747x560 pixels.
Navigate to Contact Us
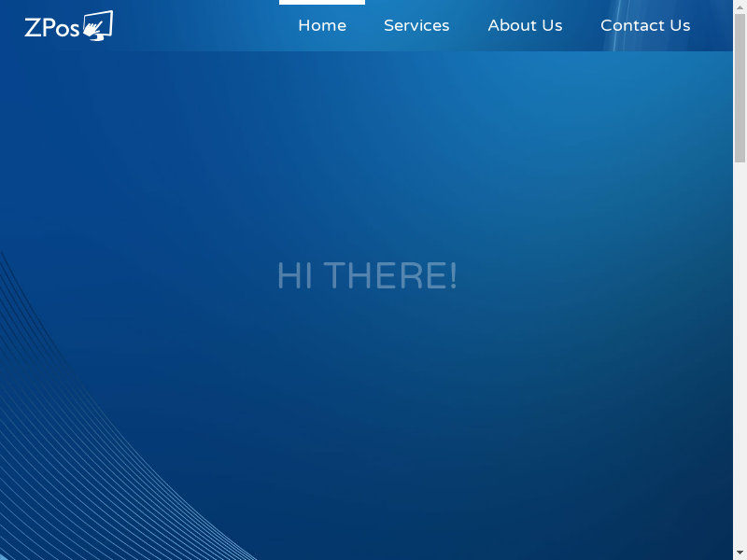(645, 26)
